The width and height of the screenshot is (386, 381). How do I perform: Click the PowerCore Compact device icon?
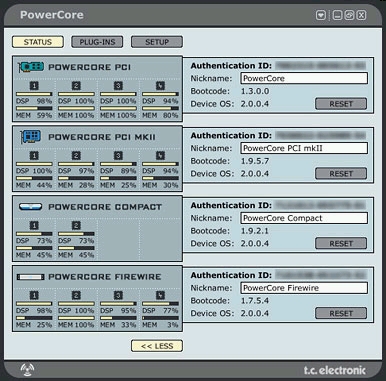tap(30, 207)
